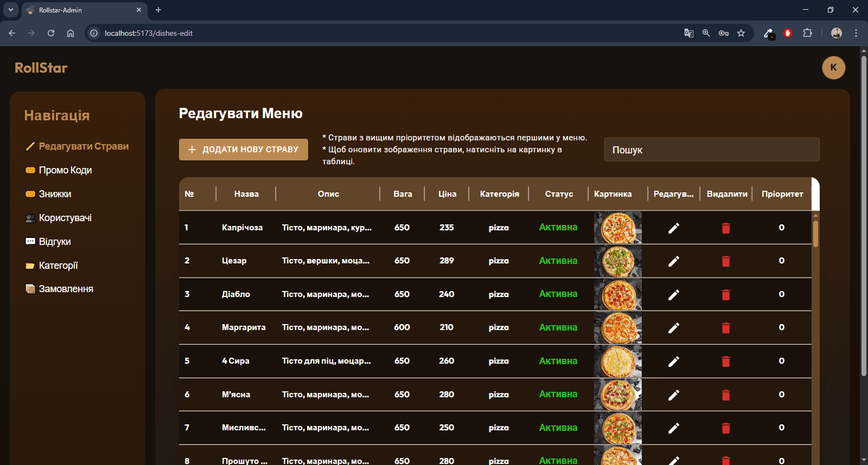Open Редагувати Страви in navigation
Image resolution: width=868 pixels, height=465 pixels.
[77, 146]
